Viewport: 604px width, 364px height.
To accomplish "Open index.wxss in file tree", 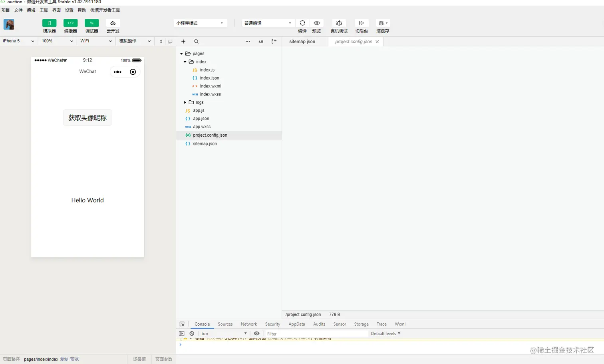I will 210,94.
